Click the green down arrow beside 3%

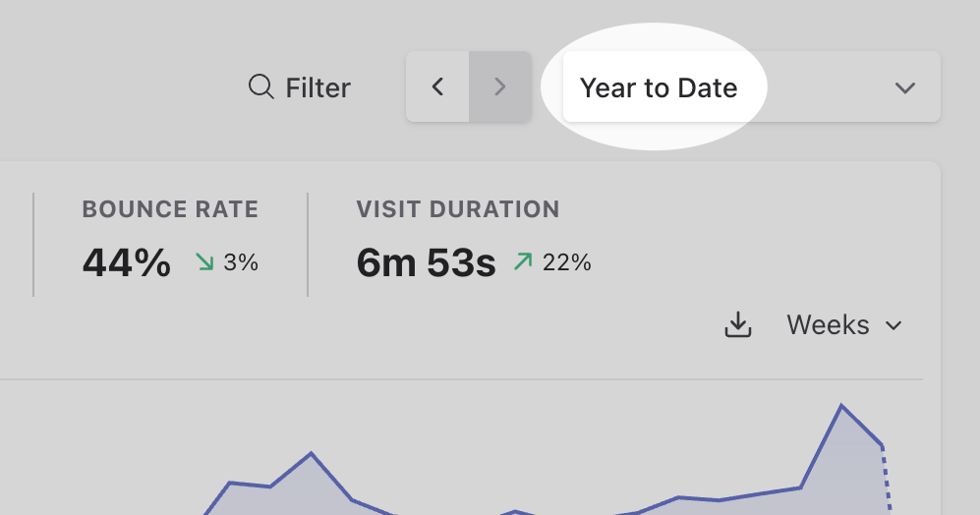tap(204, 262)
